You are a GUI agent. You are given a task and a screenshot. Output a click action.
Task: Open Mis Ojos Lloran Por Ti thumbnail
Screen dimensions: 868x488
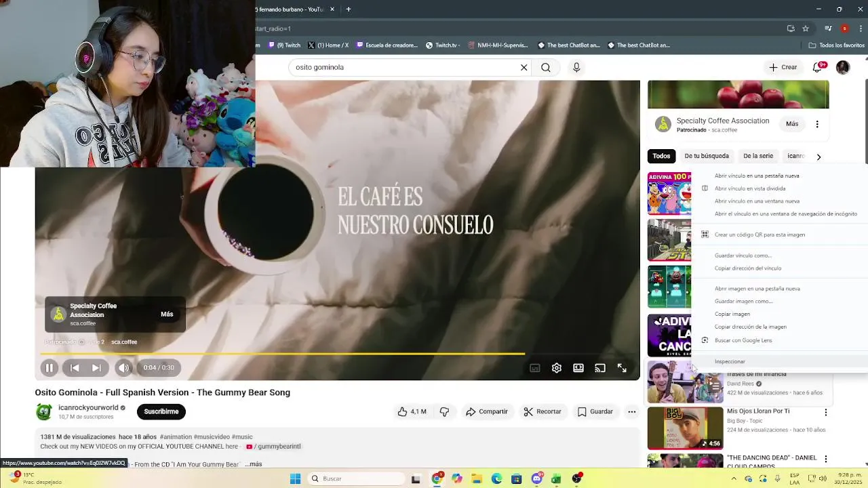pos(685,428)
